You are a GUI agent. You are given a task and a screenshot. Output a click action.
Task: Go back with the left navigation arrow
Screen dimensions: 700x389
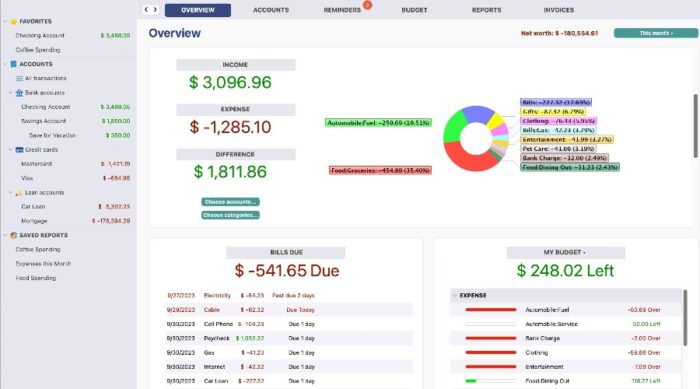[x=146, y=9]
